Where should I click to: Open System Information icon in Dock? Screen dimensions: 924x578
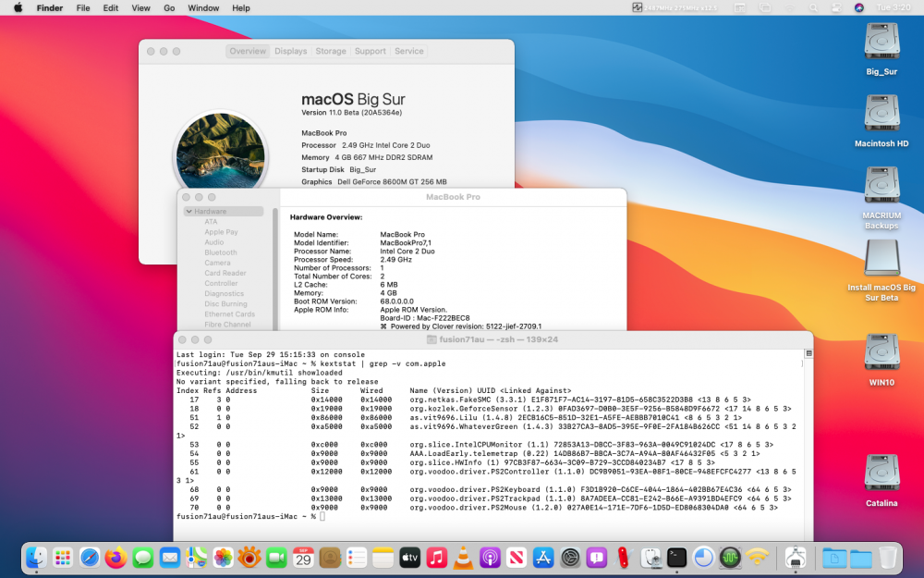(x=796, y=558)
